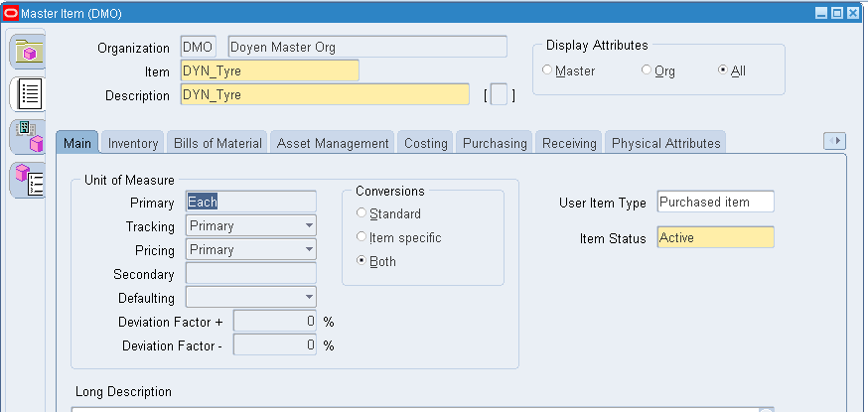Click the Oracle logo in title bar
Viewport: 868px width, 412px height.
(11, 12)
